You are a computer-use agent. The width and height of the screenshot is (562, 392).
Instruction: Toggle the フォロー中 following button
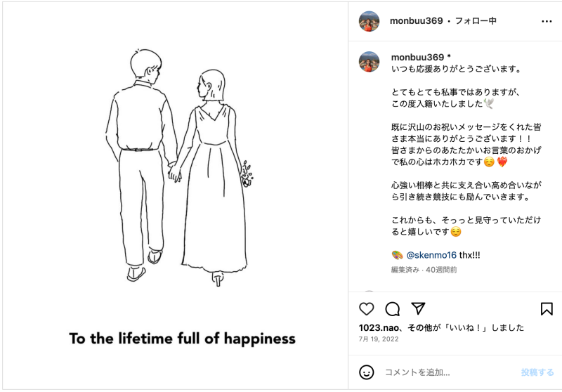[476, 21]
